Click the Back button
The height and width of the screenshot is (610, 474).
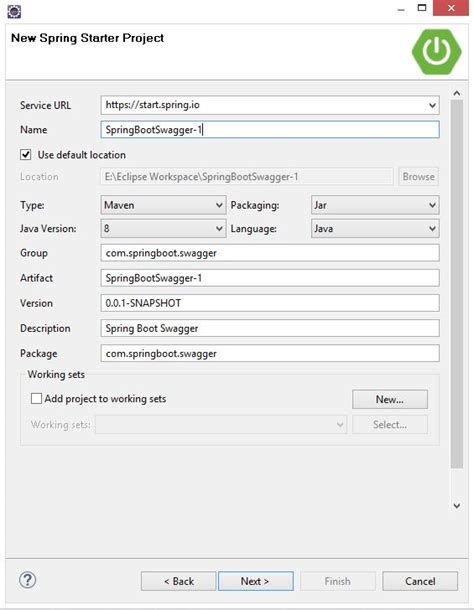coord(178,581)
